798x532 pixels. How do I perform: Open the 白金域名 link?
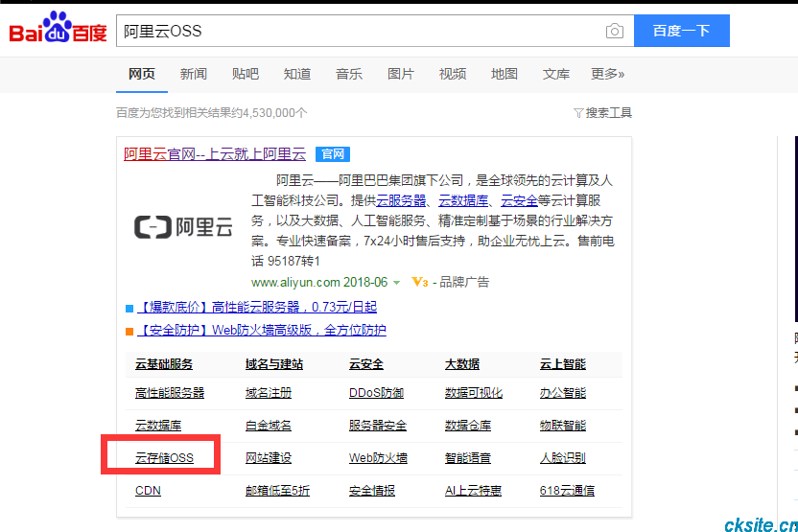(269, 426)
